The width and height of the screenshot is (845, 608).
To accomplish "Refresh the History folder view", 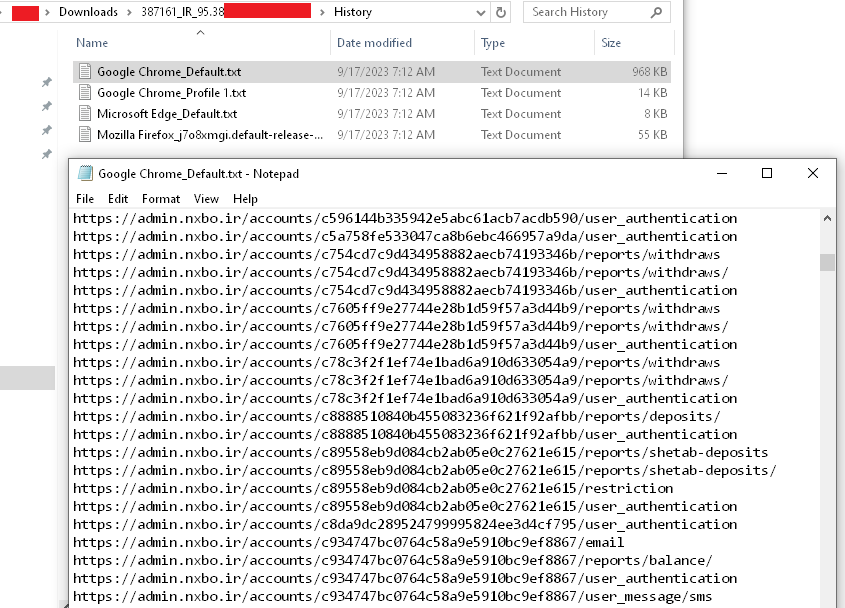I will click(501, 12).
